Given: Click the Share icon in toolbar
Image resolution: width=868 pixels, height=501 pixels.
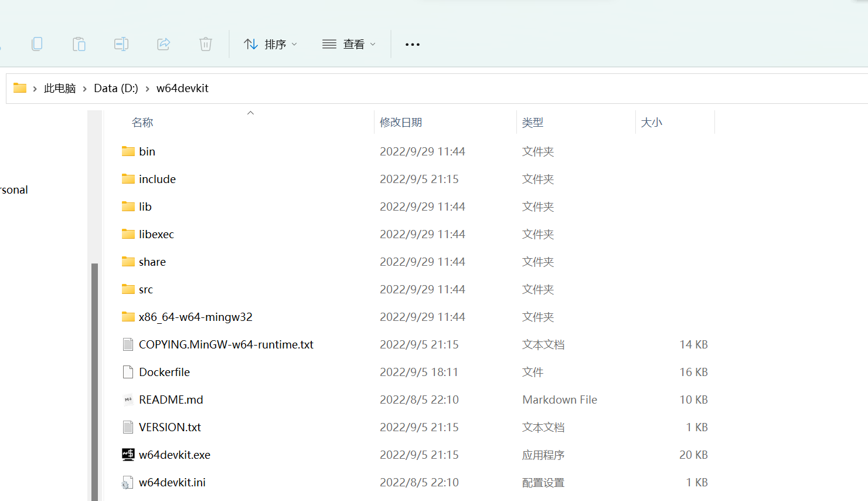Looking at the screenshot, I should click(164, 44).
